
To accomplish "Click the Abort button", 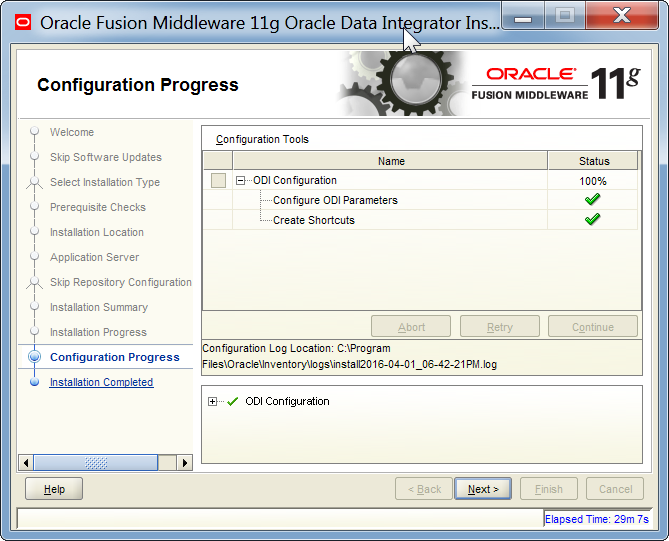I will [x=411, y=327].
